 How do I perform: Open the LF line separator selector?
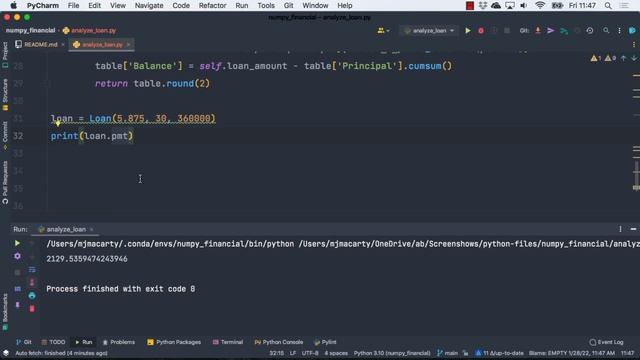293,353
